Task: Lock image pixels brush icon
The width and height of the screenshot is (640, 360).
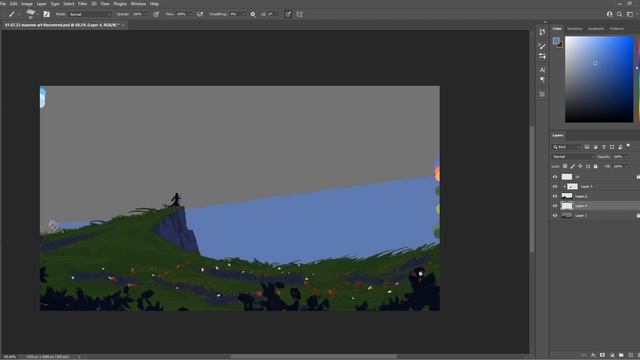Action: click(x=573, y=166)
